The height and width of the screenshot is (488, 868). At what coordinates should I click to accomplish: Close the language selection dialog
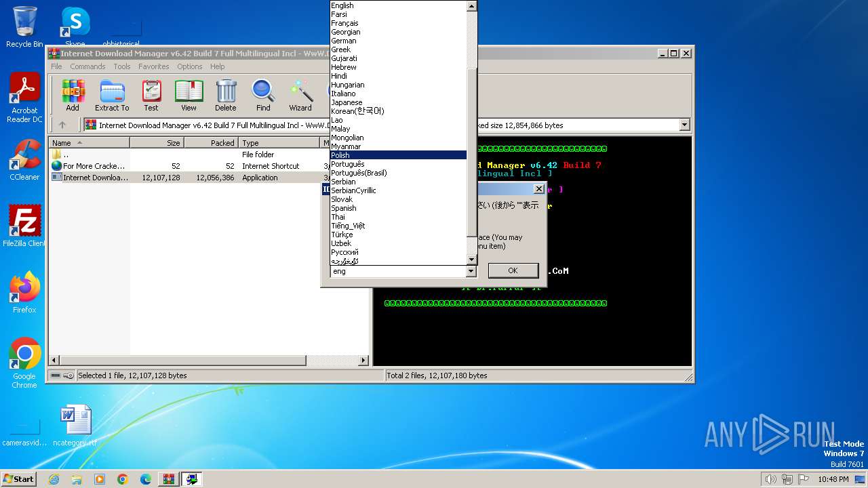[539, 189]
